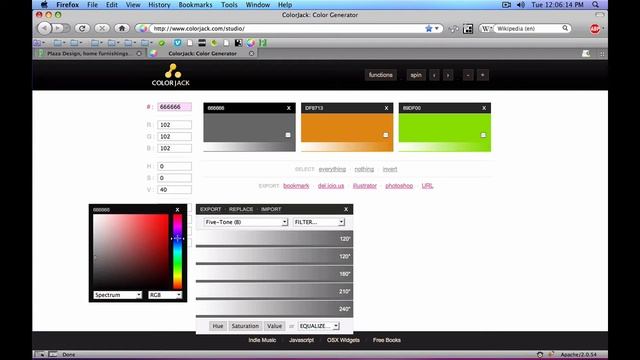Image resolution: width=640 pixels, height=360 pixels.
Task: Click the hex color input field
Action: (x=174, y=107)
